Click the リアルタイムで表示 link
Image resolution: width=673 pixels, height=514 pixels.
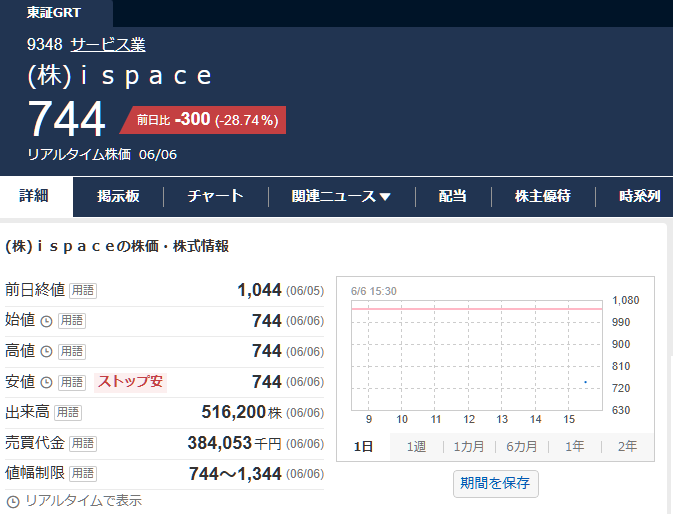[83, 501]
